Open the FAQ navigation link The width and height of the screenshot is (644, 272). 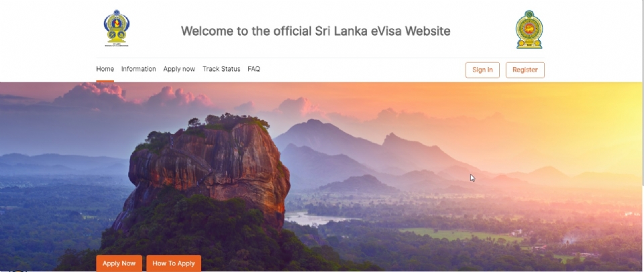click(x=254, y=69)
